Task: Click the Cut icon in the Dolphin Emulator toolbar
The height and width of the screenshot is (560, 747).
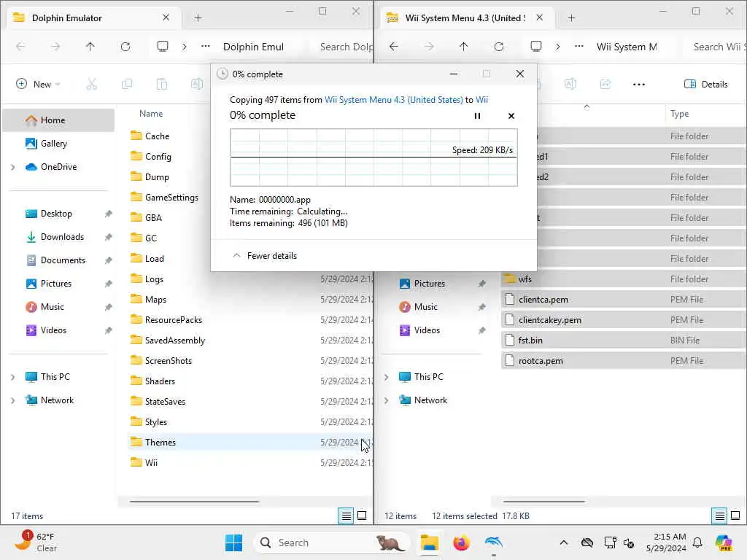Action: tap(91, 85)
